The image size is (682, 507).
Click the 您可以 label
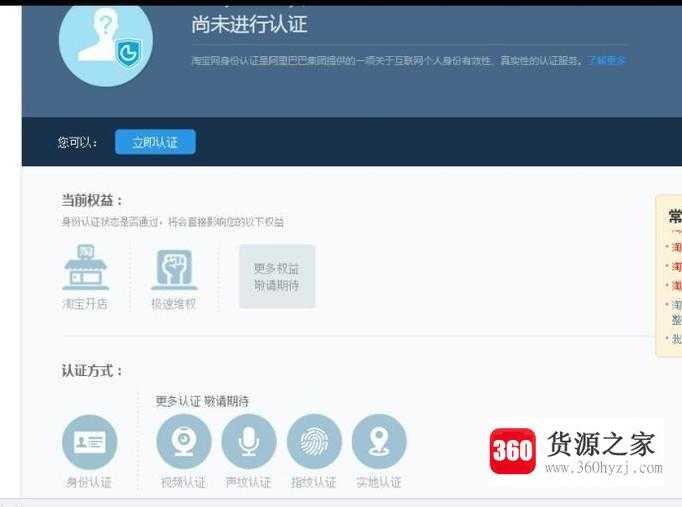coord(77,142)
